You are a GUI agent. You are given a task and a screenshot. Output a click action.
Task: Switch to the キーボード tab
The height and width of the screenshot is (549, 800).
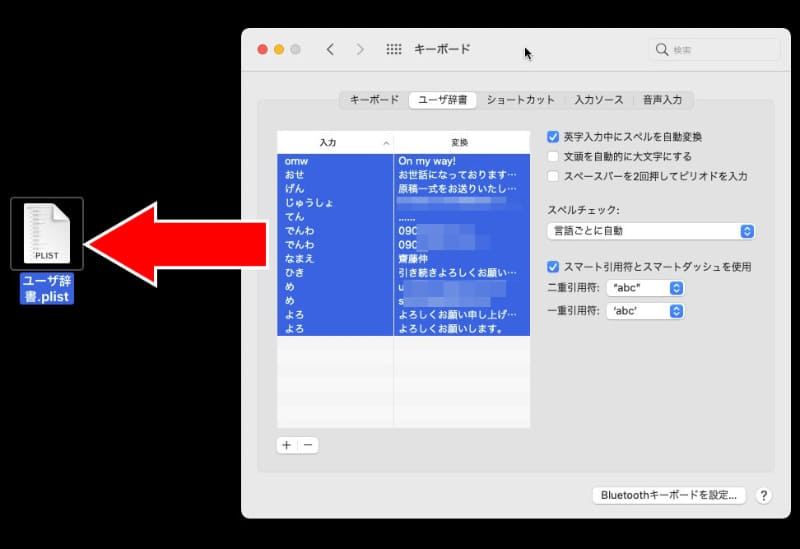[x=374, y=100]
